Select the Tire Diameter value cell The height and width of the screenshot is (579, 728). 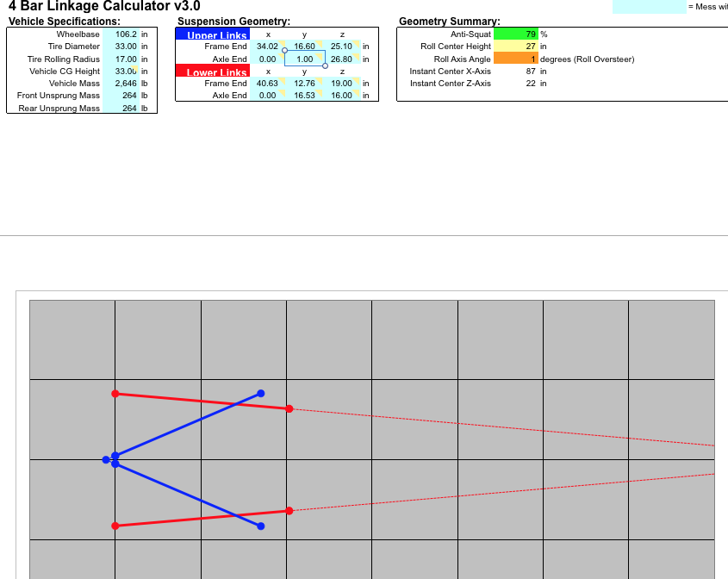click(121, 47)
